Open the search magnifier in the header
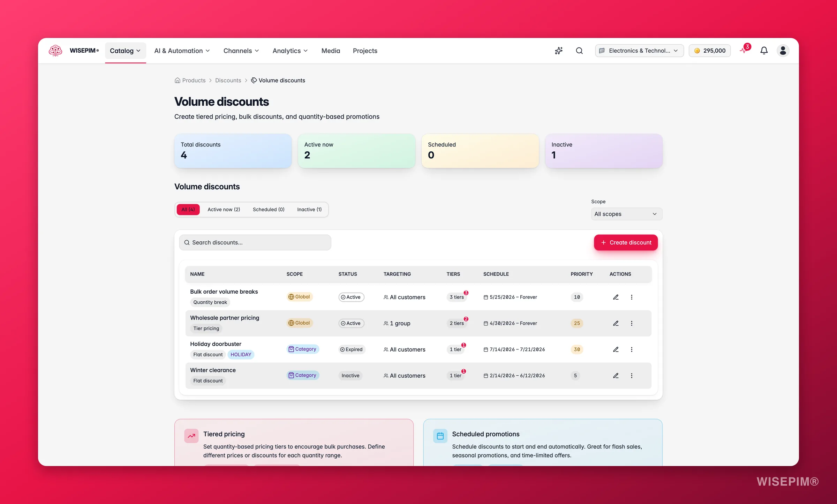The width and height of the screenshot is (837, 504). 579,51
